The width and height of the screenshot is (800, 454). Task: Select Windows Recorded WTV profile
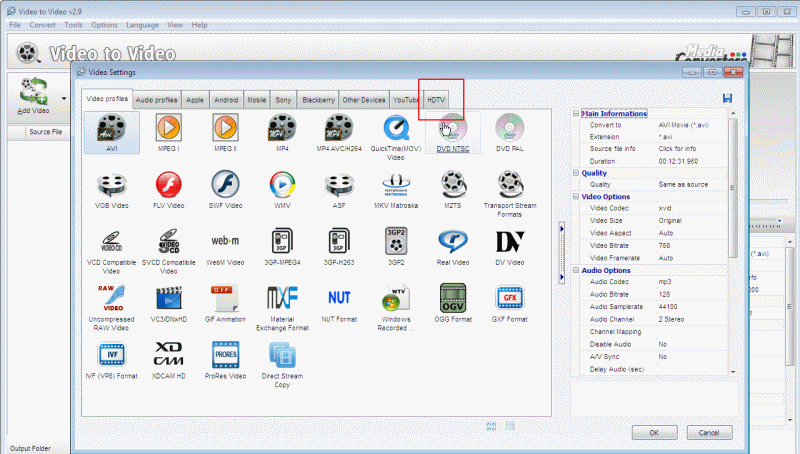tap(396, 298)
